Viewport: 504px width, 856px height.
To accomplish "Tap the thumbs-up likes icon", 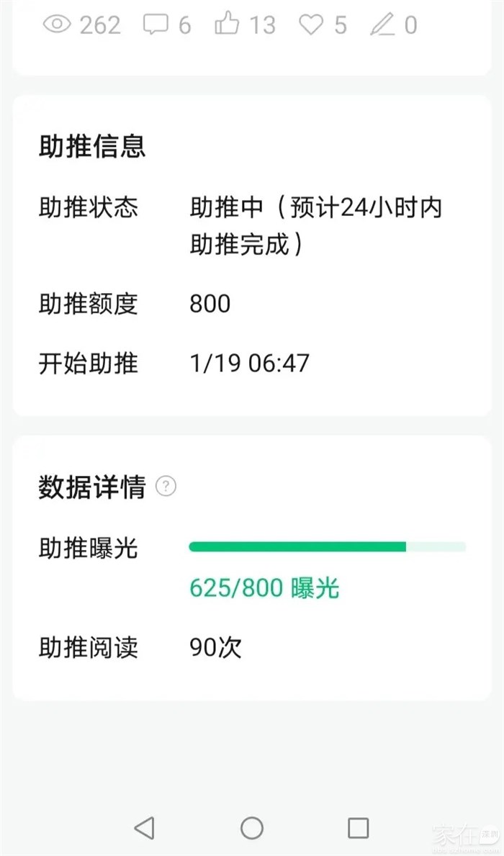I will tap(227, 25).
